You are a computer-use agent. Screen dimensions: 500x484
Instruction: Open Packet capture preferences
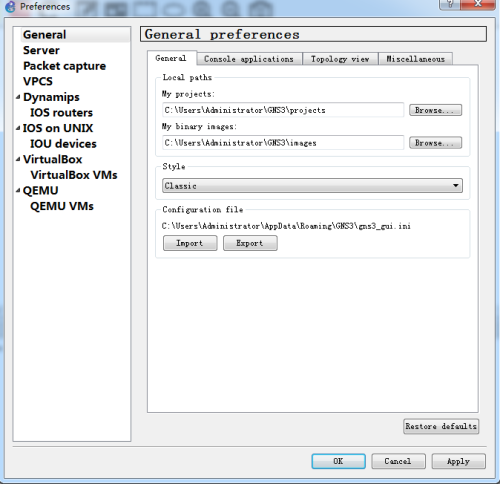point(65,66)
